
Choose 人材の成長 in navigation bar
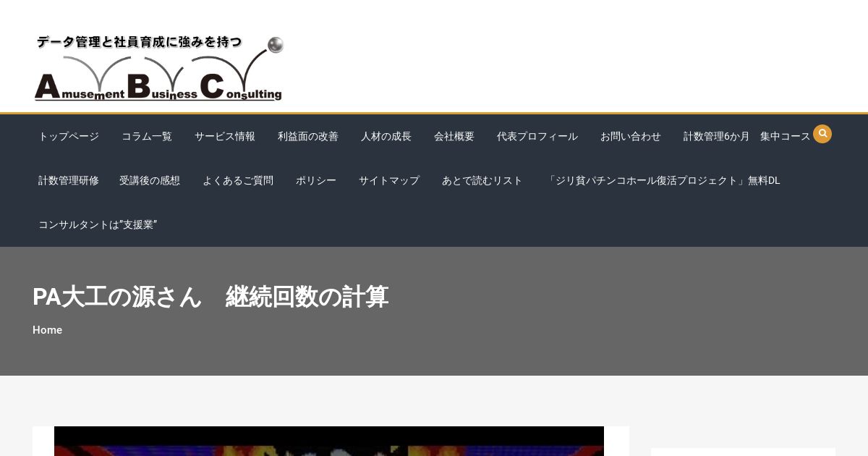386,136
